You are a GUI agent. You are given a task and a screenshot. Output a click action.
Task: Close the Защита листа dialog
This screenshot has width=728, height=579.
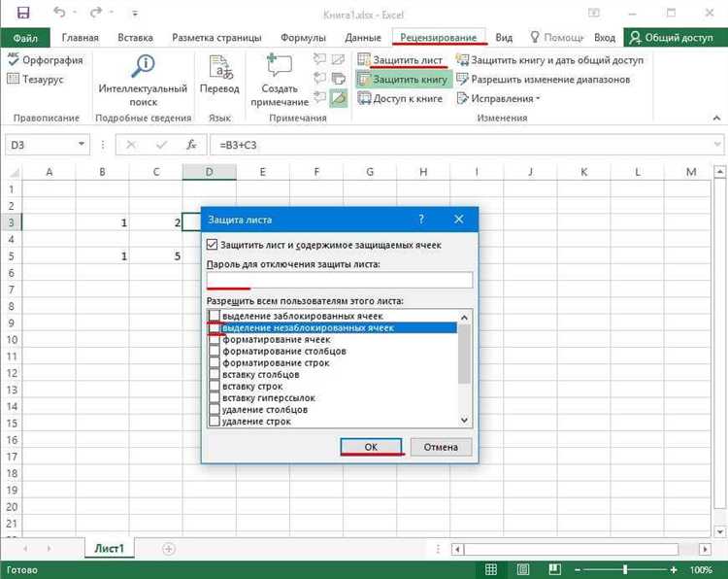tap(459, 220)
